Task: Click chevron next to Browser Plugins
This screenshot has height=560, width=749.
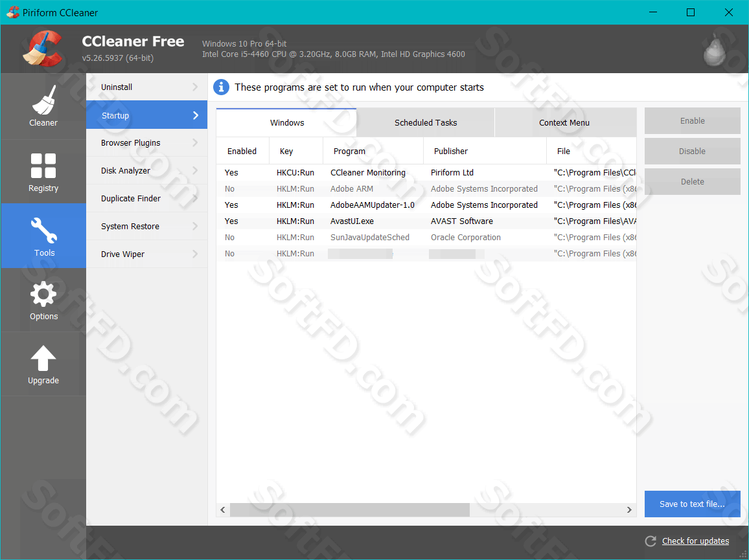Action: (195, 142)
